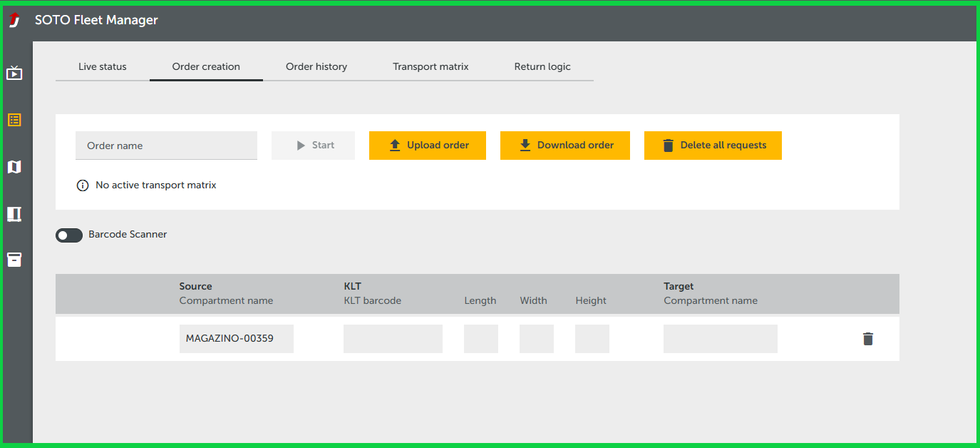Click the Length input field
Image resolution: width=980 pixels, height=448 pixels.
tap(481, 339)
